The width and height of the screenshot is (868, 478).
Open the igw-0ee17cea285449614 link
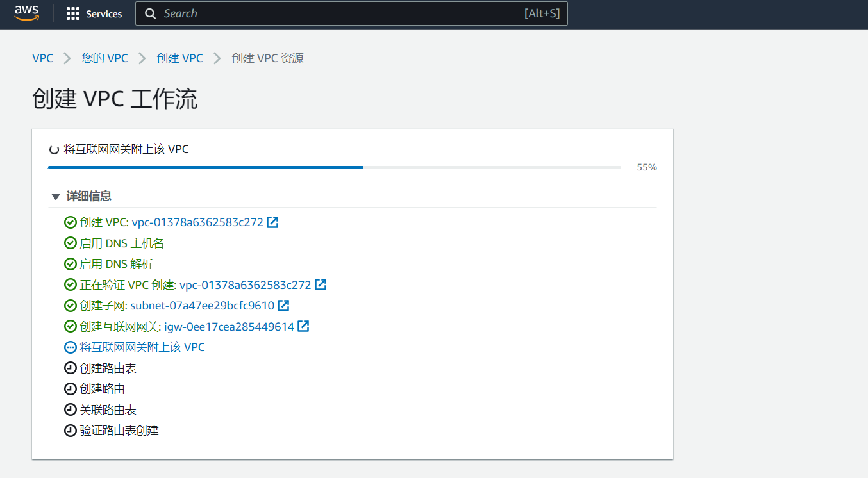point(230,327)
